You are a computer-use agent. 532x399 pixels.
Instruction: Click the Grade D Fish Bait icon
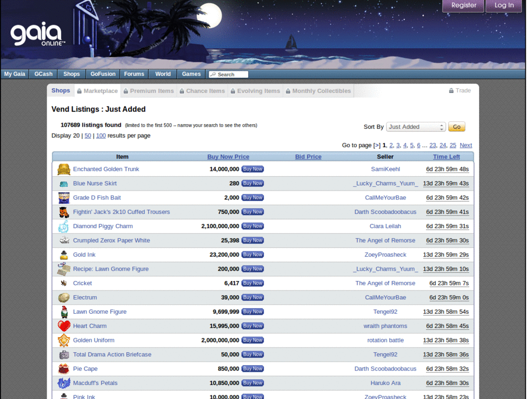coord(64,198)
